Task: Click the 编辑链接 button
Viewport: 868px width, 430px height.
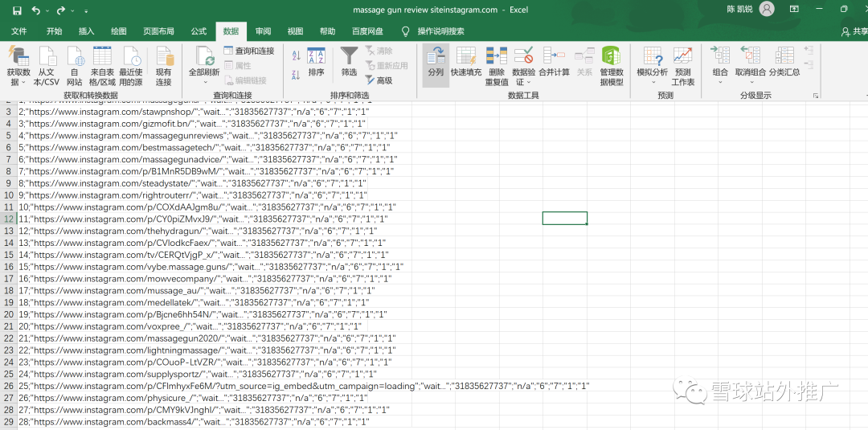Action: (x=245, y=81)
